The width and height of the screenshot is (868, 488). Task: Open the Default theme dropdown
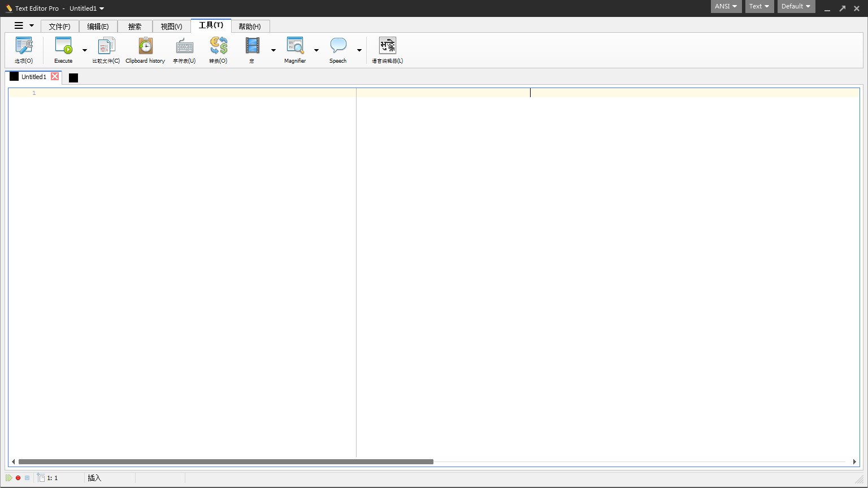[x=796, y=6]
